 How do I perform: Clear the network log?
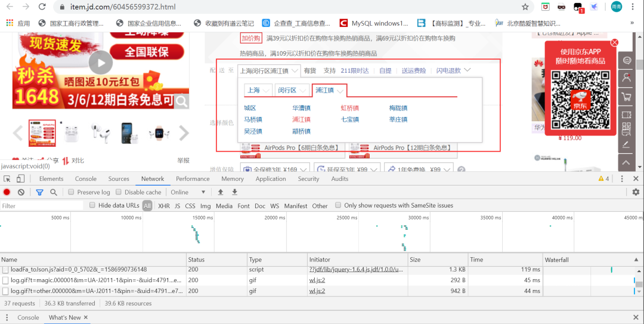(21, 192)
